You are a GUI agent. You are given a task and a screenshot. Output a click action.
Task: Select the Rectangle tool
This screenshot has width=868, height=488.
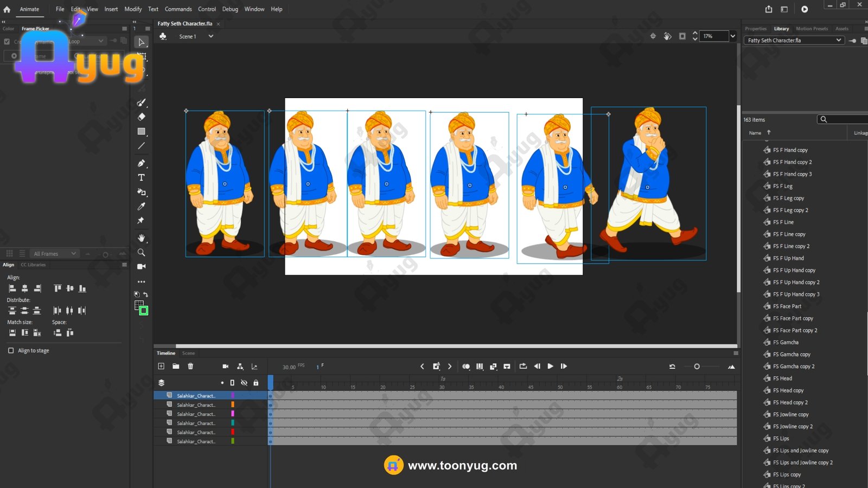(x=142, y=131)
